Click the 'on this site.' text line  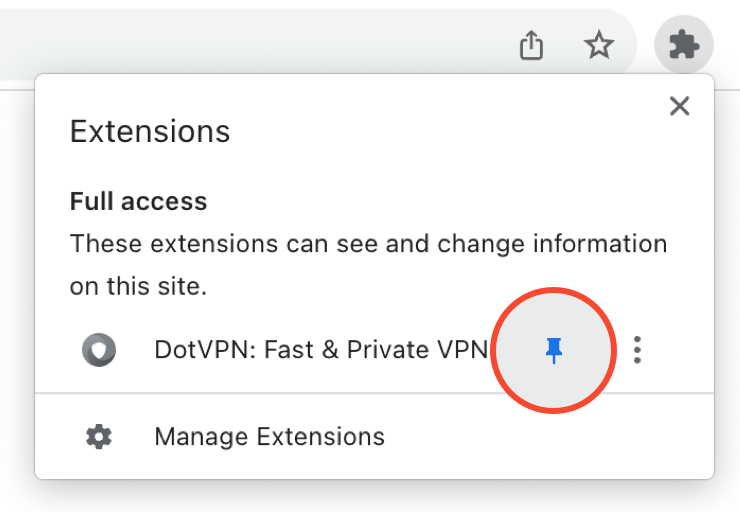138,287
